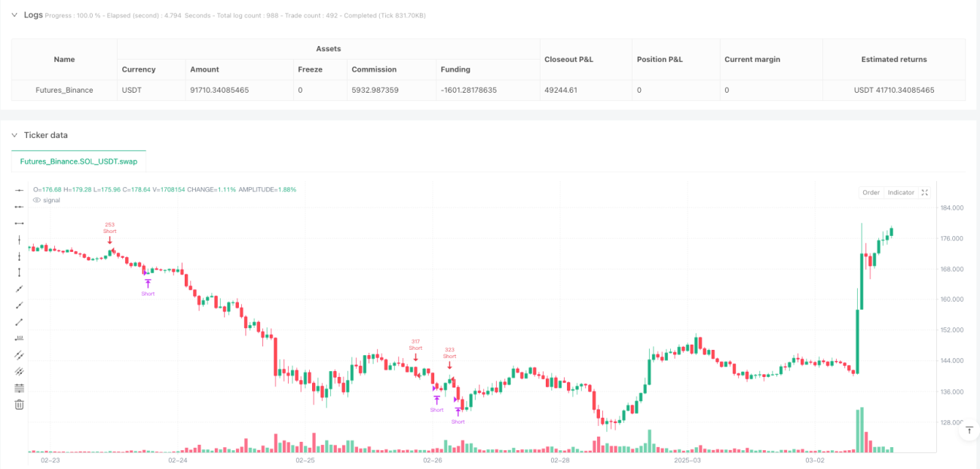Select the vertical segment drawing tool
Screen dimensions: 980x469
pos(20,272)
